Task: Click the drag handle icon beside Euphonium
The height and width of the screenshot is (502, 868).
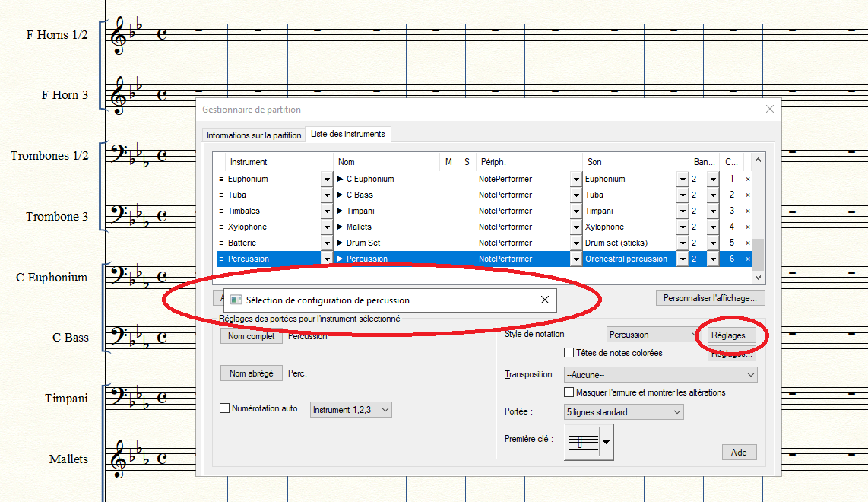Action: point(221,180)
